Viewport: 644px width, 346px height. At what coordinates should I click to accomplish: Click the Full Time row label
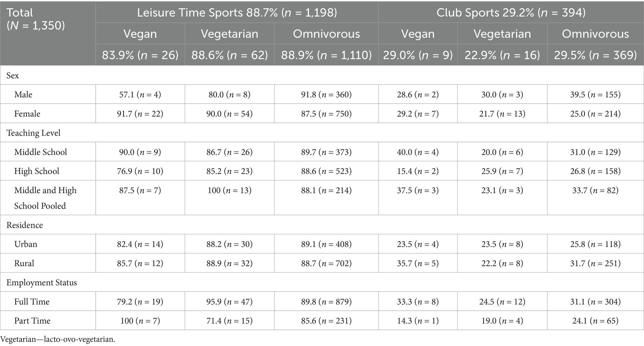(x=32, y=302)
